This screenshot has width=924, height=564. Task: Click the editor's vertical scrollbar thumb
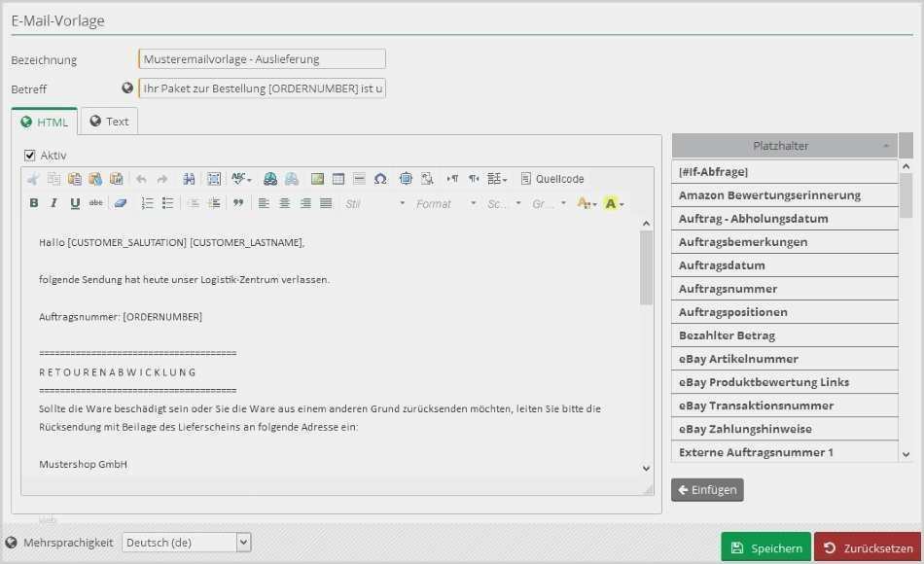click(647, 267)
